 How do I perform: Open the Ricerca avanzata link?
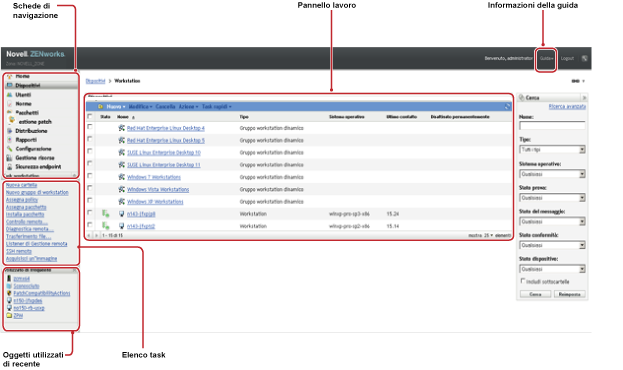click(567, 107)
